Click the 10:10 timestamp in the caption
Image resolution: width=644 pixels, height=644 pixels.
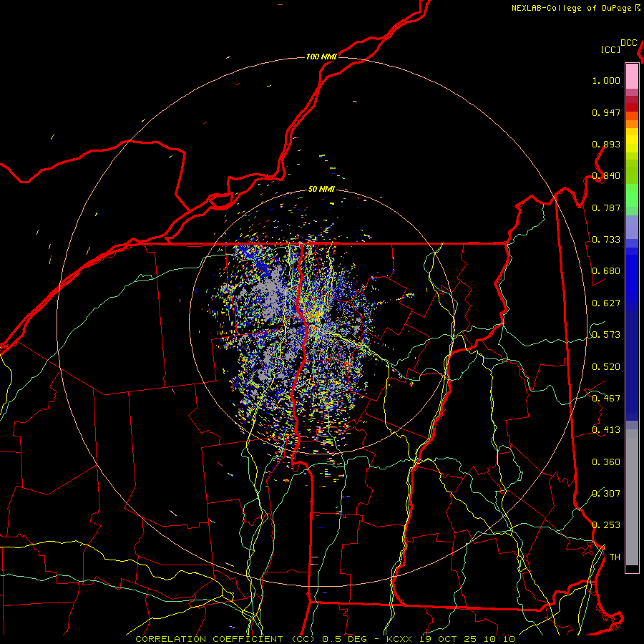tap(499, 639)
